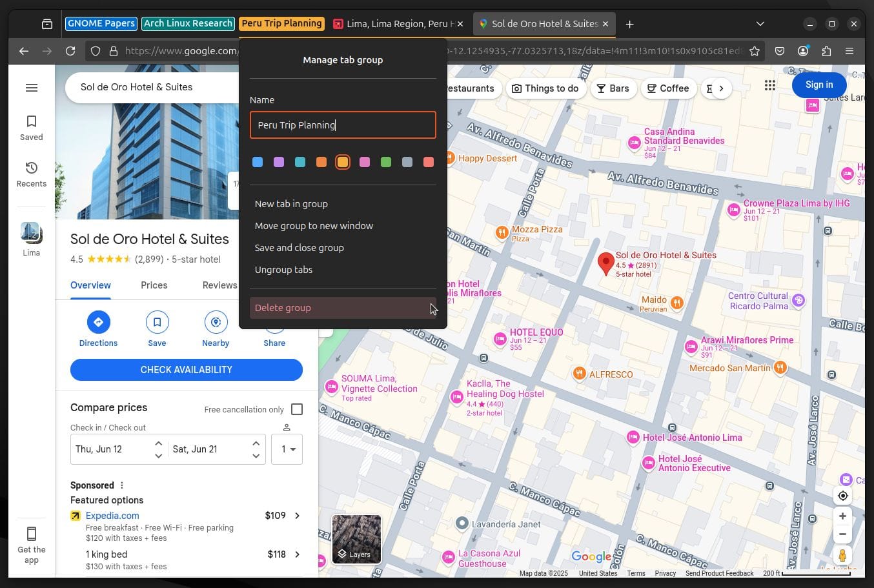The width and height of the screenshot is (874, 588).
Task: Zoom in on the map
Action: [842, 516]
